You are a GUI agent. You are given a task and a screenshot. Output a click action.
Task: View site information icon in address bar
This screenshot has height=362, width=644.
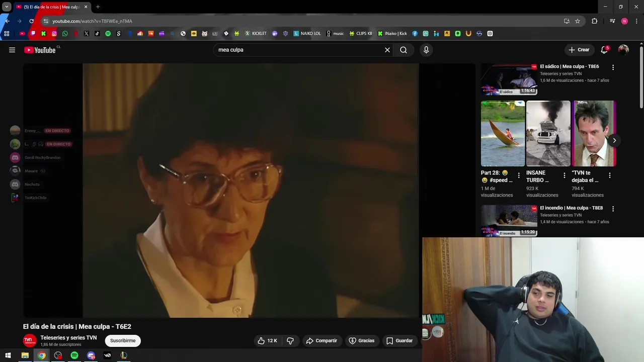[46, 21]
